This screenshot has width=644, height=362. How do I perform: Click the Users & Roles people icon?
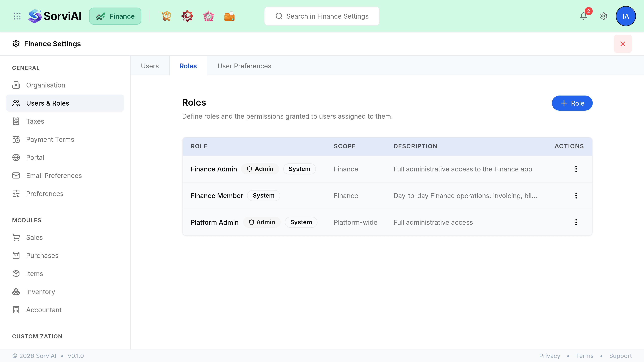(16, 103)
